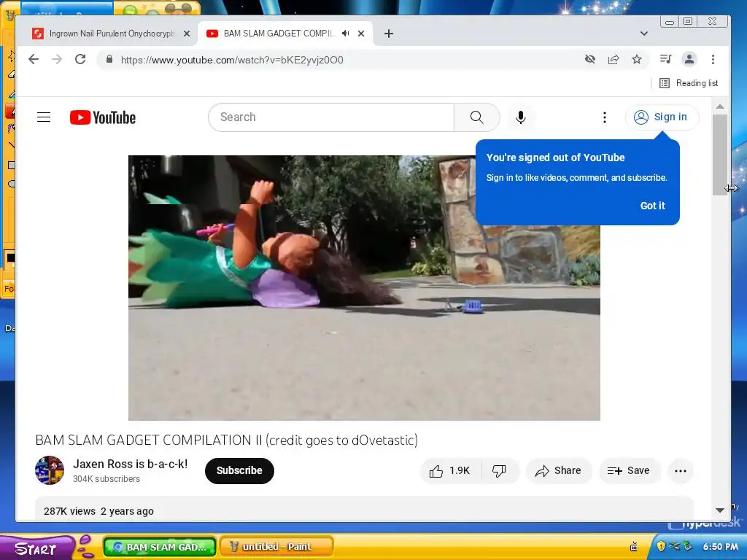
Task: Click the security shield tray icon
Action: (x=661, y=546)
